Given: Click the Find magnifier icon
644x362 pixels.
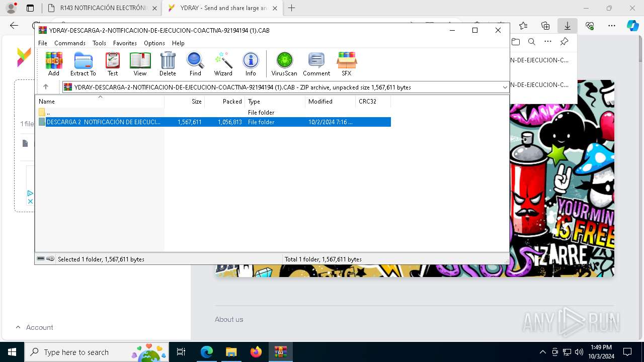Looking at the screenshot, I should pos(195,64).
